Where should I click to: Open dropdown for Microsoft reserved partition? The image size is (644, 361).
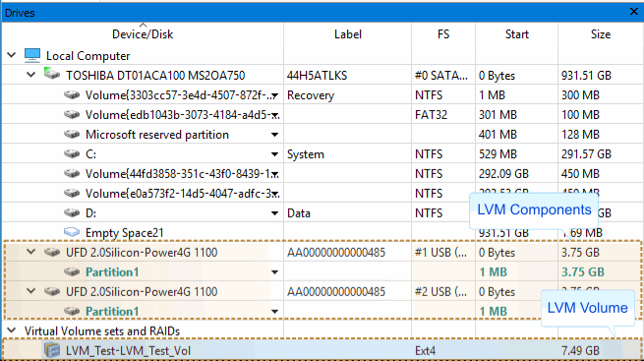tap(274, 135)
